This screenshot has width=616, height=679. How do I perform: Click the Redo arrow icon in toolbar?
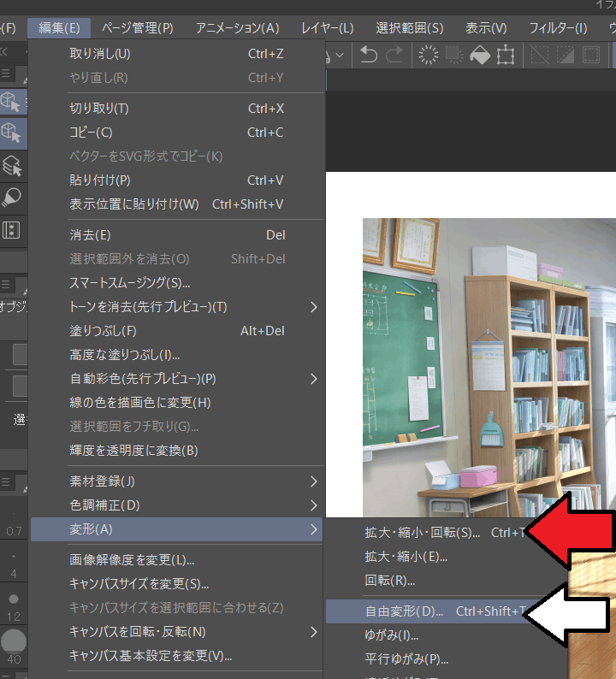[394, 55]
